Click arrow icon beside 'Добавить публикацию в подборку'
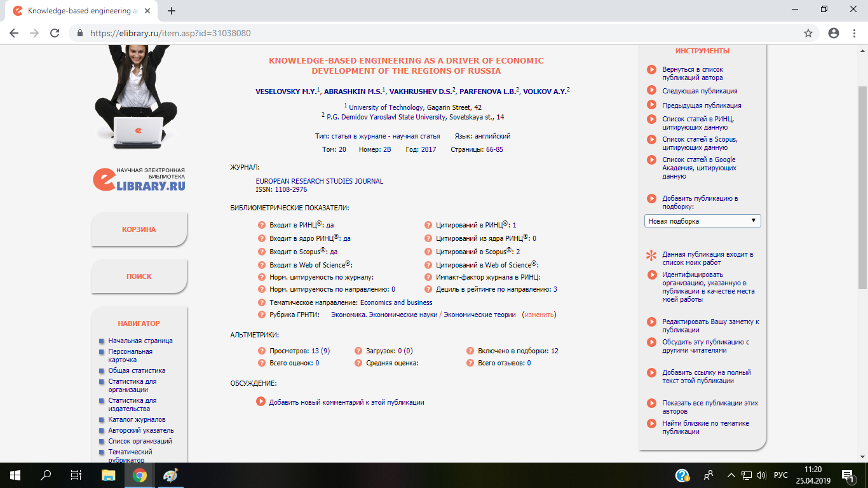 (651, 199)
